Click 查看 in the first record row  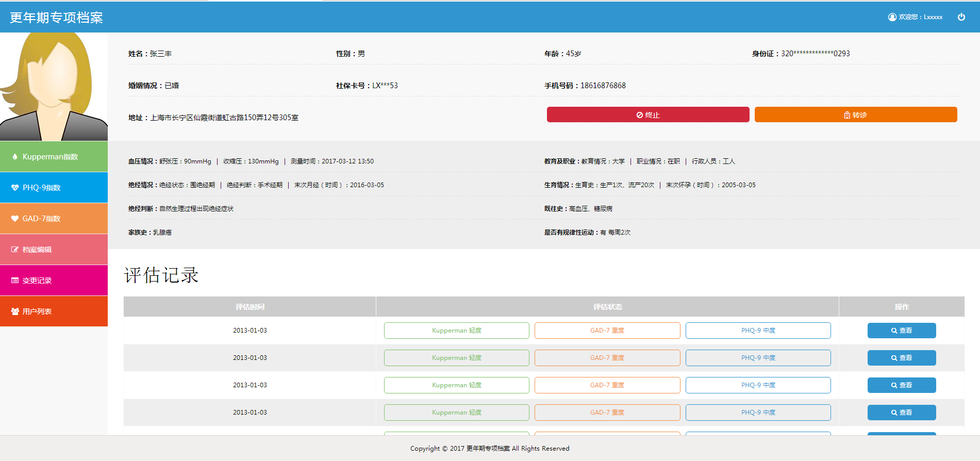tap(901, 331)
